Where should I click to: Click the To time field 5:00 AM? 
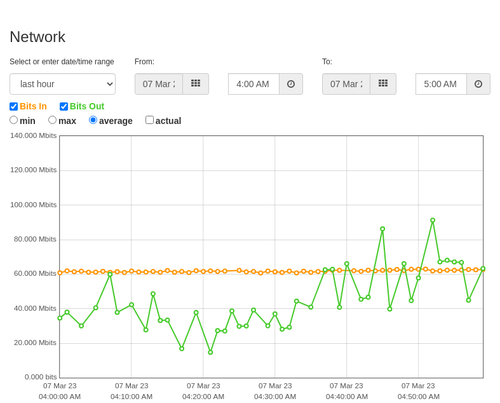coord(441,84)
